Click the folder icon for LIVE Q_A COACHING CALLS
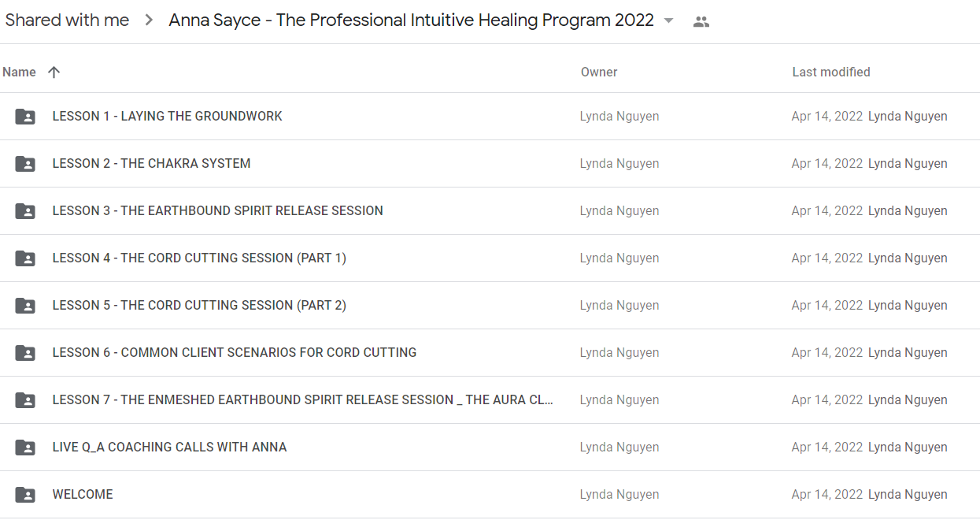980x520 pixels. (x=25, y=448)
